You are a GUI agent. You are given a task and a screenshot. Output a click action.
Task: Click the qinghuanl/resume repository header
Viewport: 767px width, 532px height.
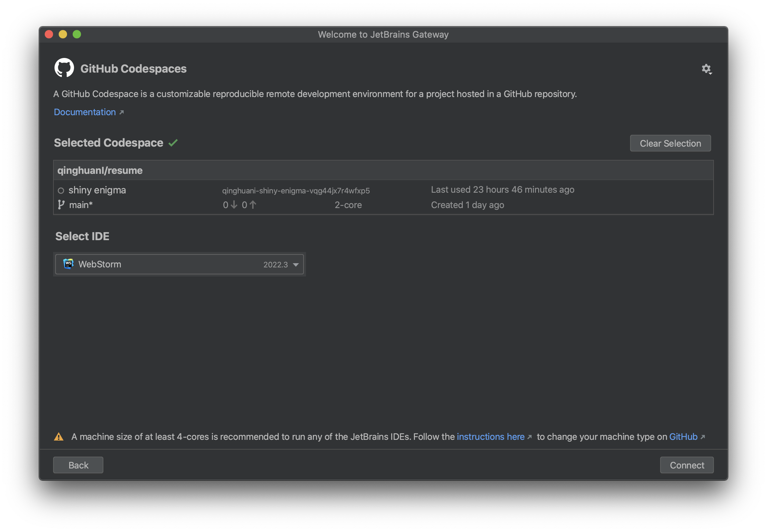pyautogui.click(x=100, y=170)
